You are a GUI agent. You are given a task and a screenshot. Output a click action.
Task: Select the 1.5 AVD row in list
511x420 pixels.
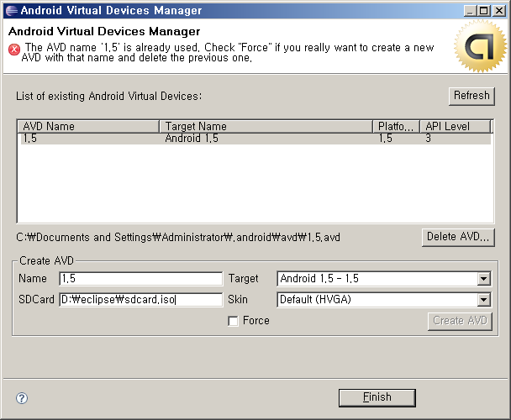click(252, 139)
